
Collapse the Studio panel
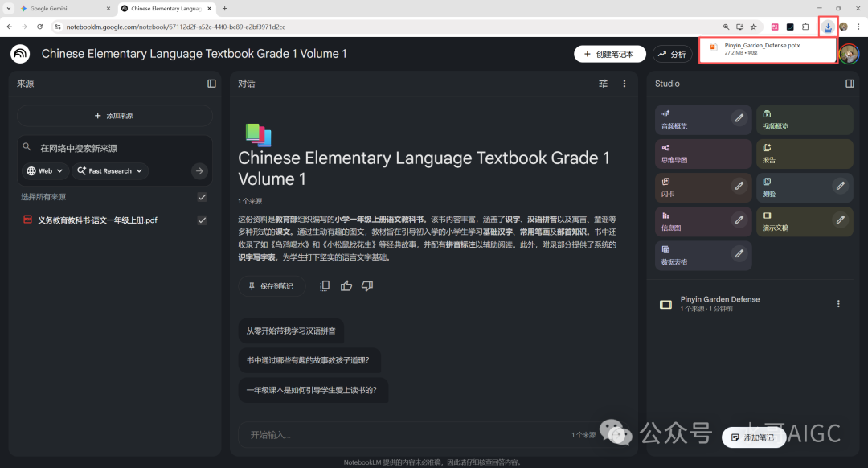coord(850,84)
